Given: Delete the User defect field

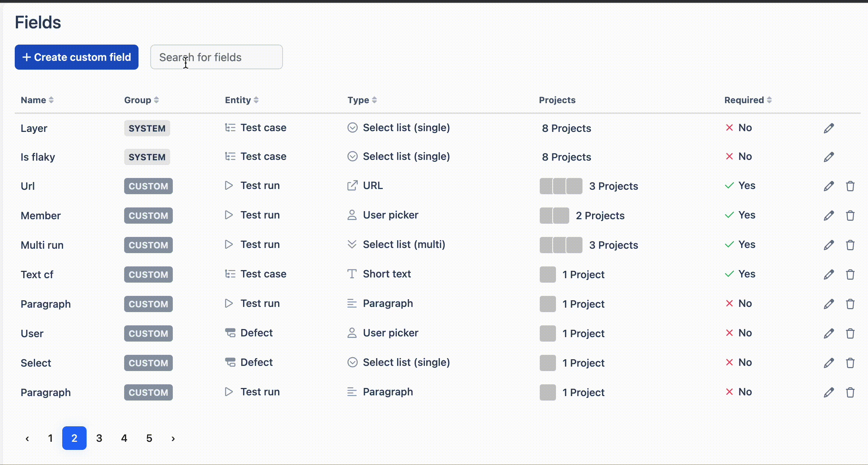Looking at the screenshot, I should pos(850,333).
